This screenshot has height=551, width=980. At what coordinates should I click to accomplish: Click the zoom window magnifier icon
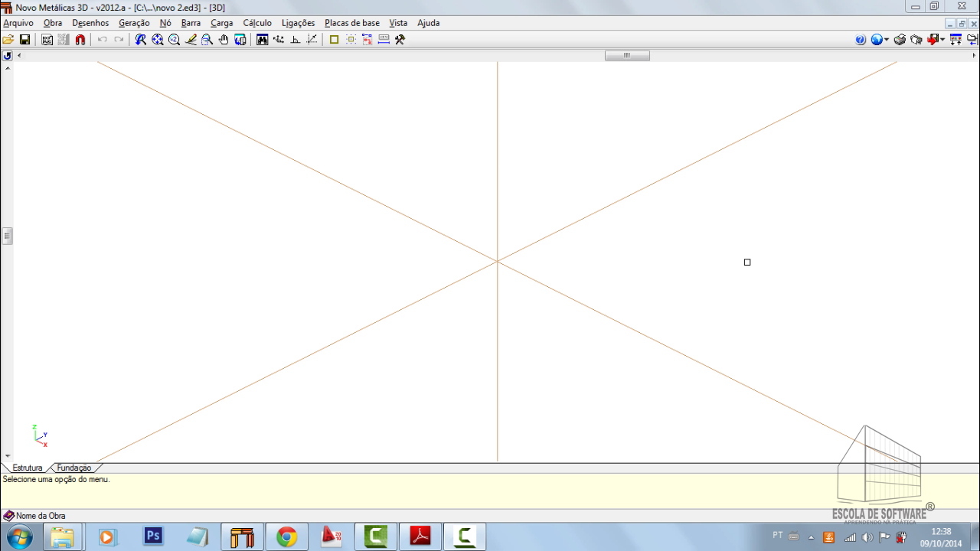click(x=207, y=40)
